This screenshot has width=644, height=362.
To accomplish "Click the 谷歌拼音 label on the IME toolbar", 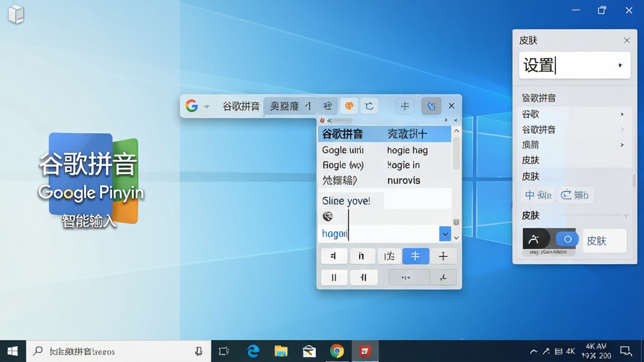I will pyautogui.click(x=241, y=106).
